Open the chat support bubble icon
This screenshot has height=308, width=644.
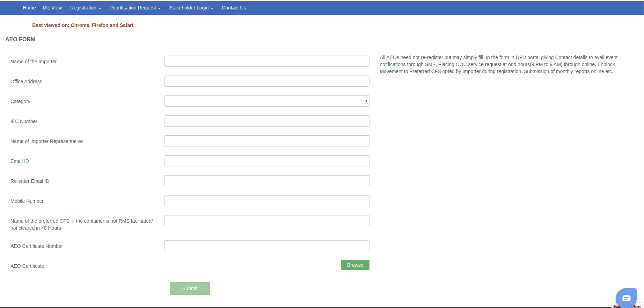pos(626,298)
